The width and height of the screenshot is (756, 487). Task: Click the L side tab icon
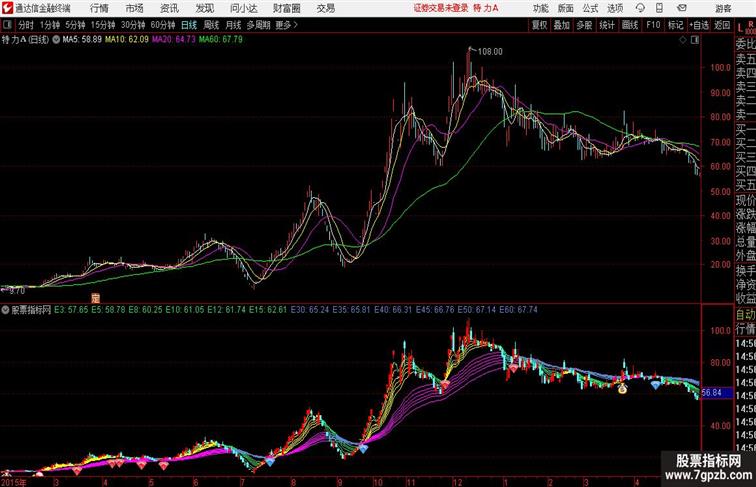coord(740,28)
